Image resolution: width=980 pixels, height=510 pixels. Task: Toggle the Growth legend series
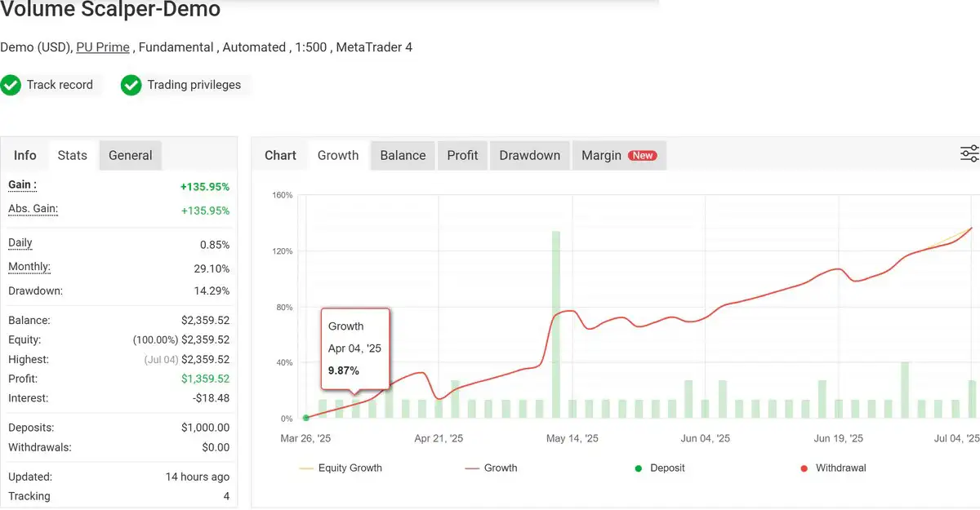point(491,468)
